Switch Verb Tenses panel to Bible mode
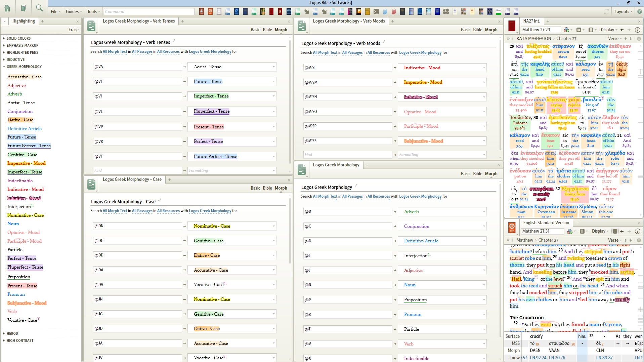This screenshot has width=644, height=362. [267, 30]
